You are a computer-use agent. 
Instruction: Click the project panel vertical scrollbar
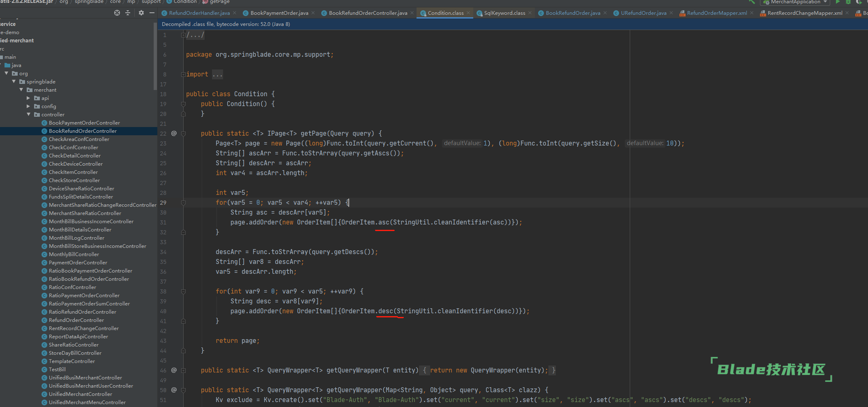pyautogui.click(x=155, y=55)
